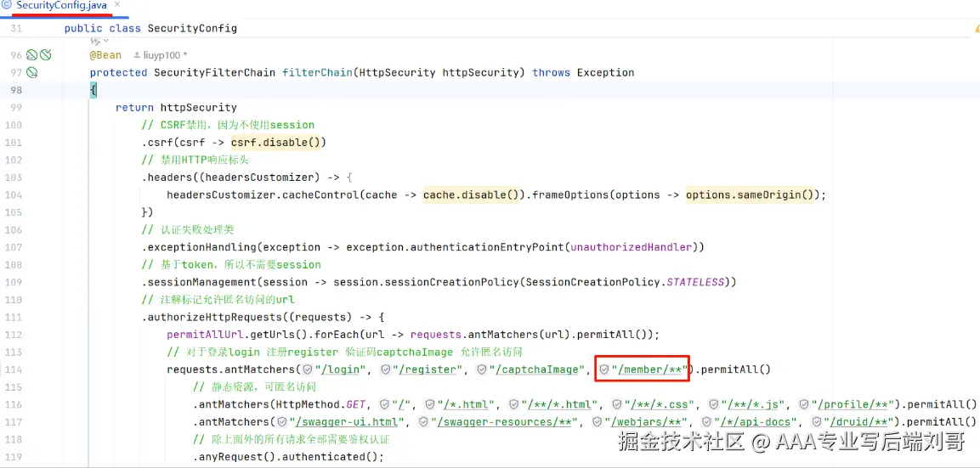The width and height of the screenshot is (980, 468).
Task: Click the shield icon before "/*.html"
Action: coord(428,404)
